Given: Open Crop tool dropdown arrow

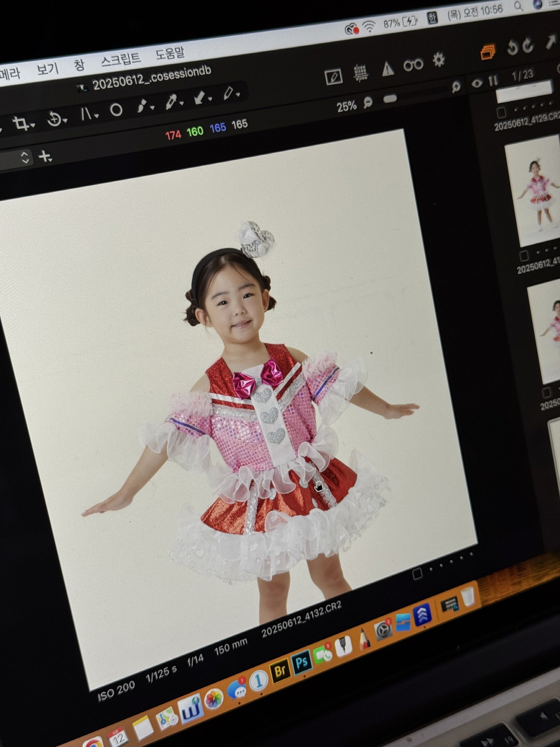Looking at the screenshot, I should click(x=33, y=125).
